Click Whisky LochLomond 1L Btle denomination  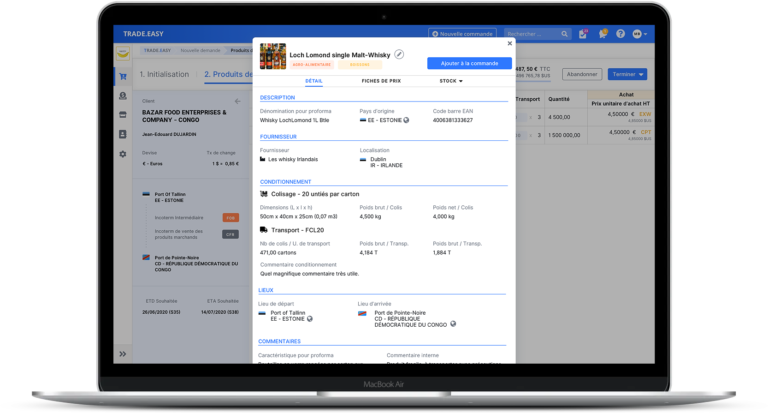[x=294, y=120]
